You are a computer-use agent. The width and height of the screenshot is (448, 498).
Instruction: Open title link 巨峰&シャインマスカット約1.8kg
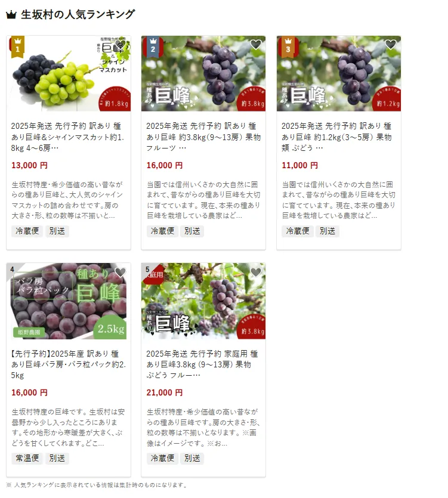tap(67, 137)
